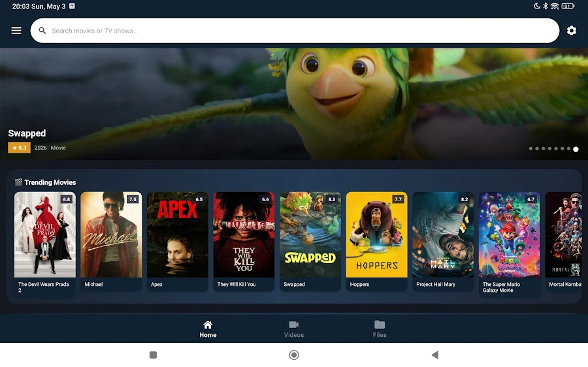This screenshot has height=367, width=588.
Task: Open The Devil Wears Prada 2 poster
Action: coord(44,234)
